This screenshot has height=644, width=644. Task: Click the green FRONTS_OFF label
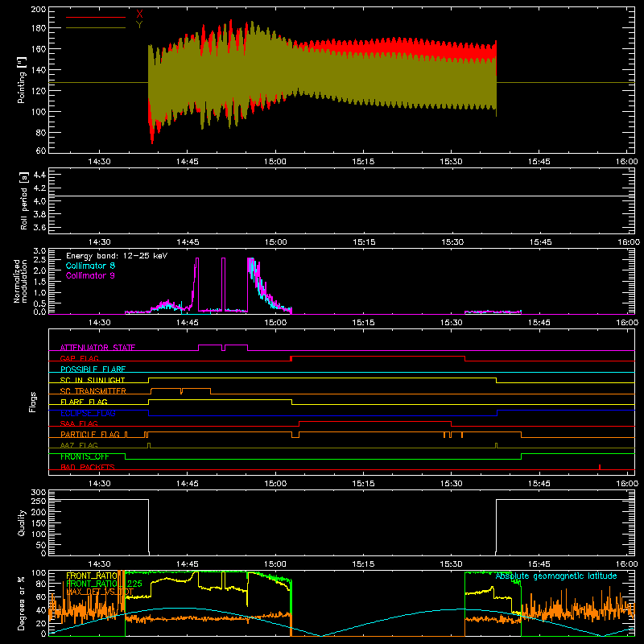pos(85,456)
